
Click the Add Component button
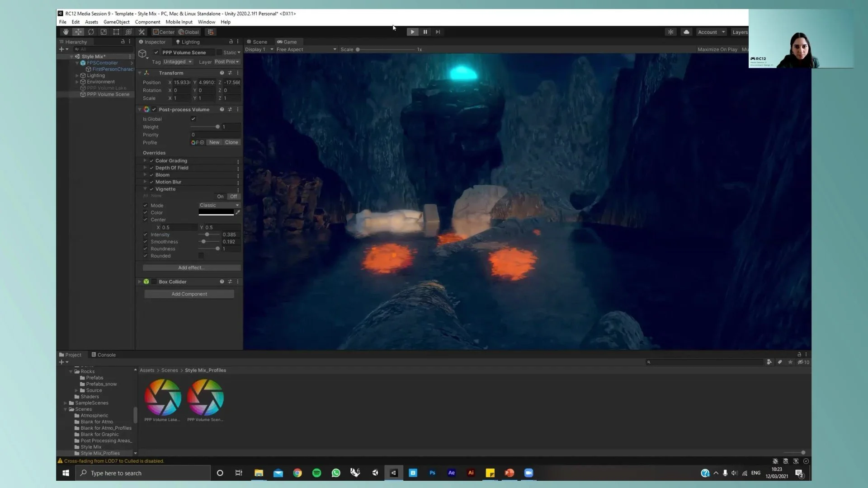(189, 294)
